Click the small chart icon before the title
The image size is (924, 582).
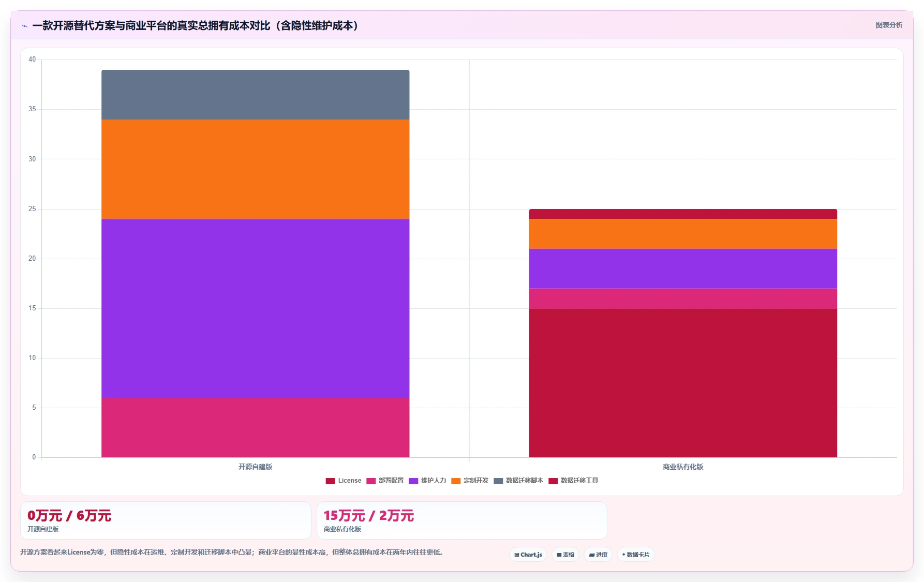[x=24, y=26]
